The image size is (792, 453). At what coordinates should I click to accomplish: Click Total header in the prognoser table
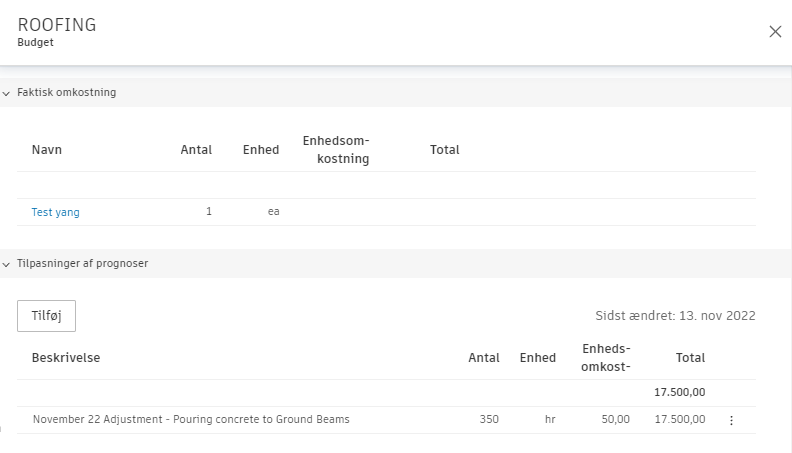pos(690,358)
